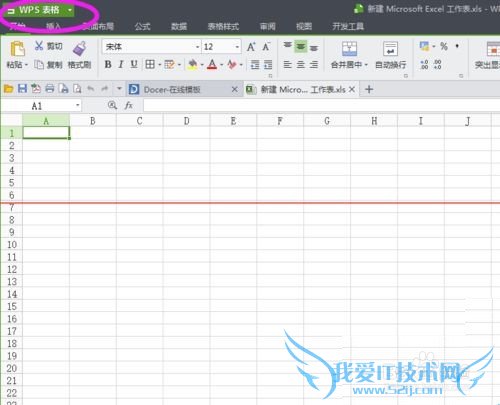Screen dimensions: 500x405
Task: Toggle middle vertical alignment
Action: point(301,46)
